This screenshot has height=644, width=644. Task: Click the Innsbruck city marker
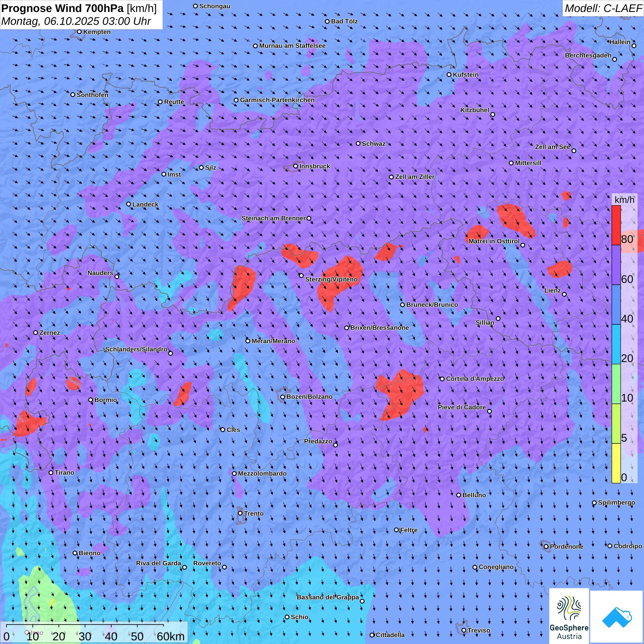(x=296, y=166)
